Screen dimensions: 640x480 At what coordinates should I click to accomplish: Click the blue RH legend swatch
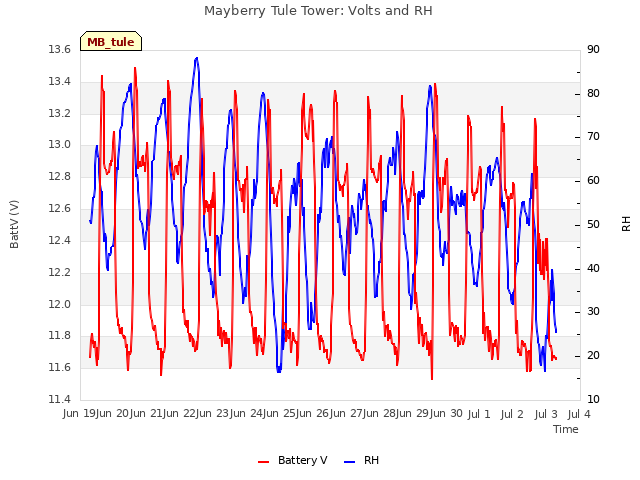pyautogui.click(x=350, y=462)
